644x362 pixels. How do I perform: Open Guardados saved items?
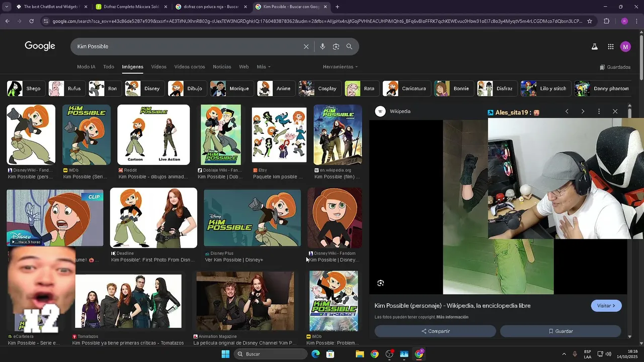(x=615, y=67)
